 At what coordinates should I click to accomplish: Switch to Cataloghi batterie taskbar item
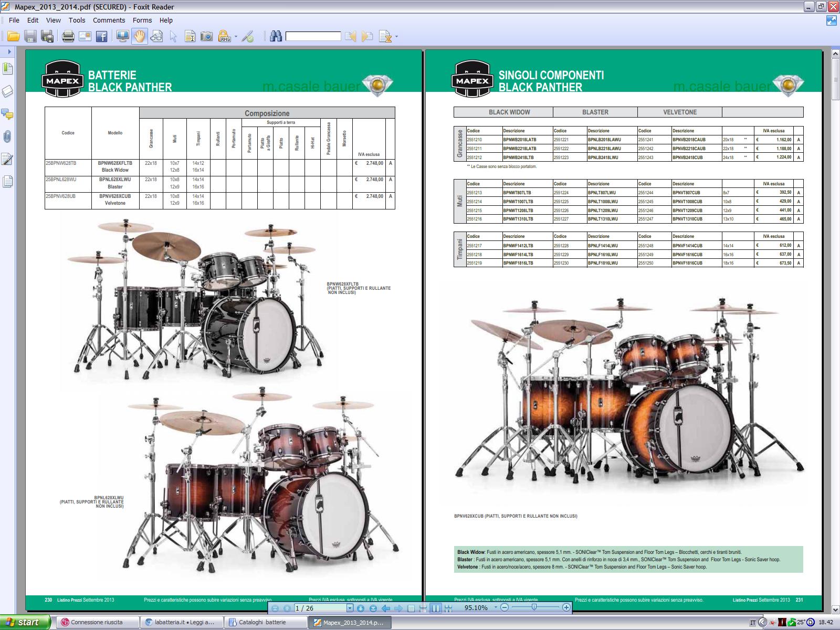[x=266, y=622]
